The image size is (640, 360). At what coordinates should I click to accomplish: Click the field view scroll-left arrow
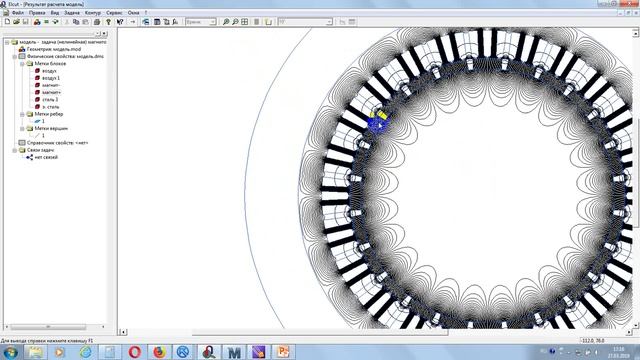point(123,332)
